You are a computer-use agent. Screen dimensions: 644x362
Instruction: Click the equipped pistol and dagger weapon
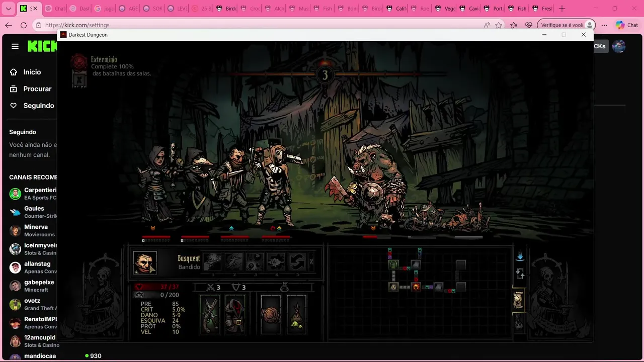pos(210,314)
